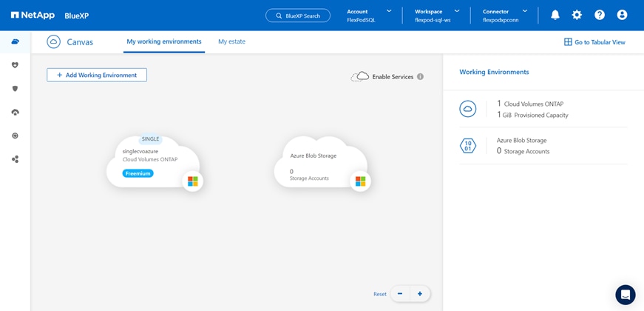
Task: Click the Canvas page title
Action: 80,42
